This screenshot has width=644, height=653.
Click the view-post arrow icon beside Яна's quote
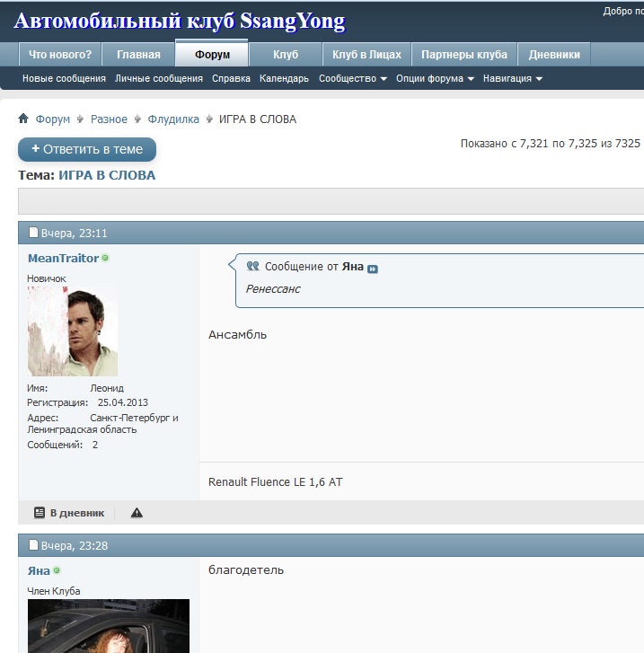point(373,268)
